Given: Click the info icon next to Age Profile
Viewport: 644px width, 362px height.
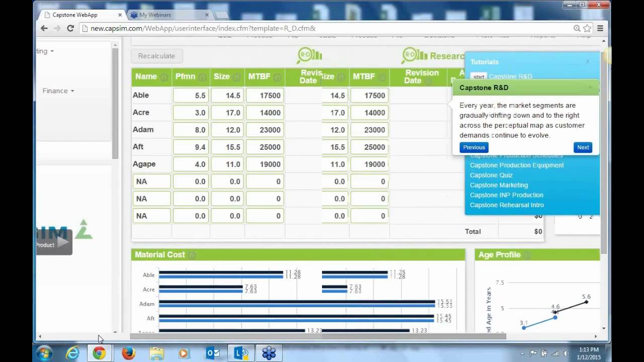Looking at the screenshot, I should tap(527, 255).
